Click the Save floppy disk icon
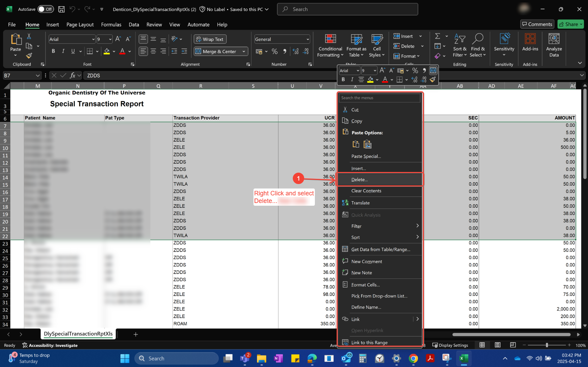588x367 pixels. point(61,9)
